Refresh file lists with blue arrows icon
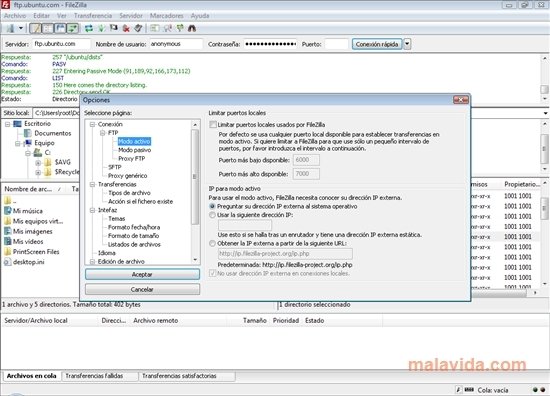 (89, 28)
